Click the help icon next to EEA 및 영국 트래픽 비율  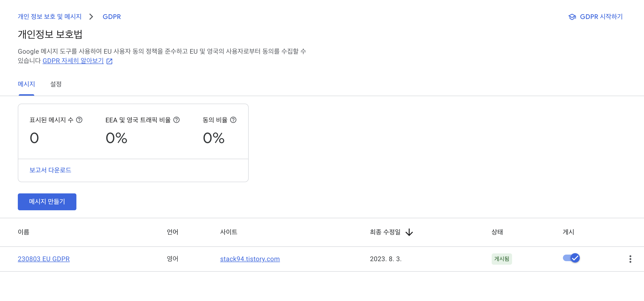[176, 120]
